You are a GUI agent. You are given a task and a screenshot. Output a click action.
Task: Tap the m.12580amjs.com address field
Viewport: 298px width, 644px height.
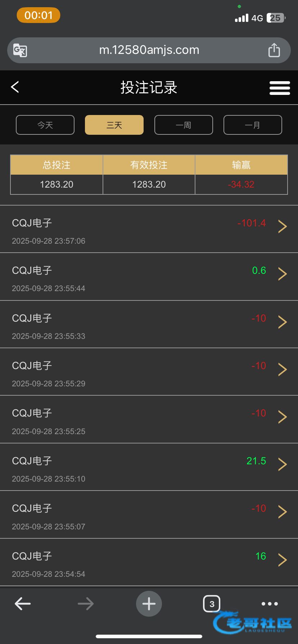[x=149, y=50]
